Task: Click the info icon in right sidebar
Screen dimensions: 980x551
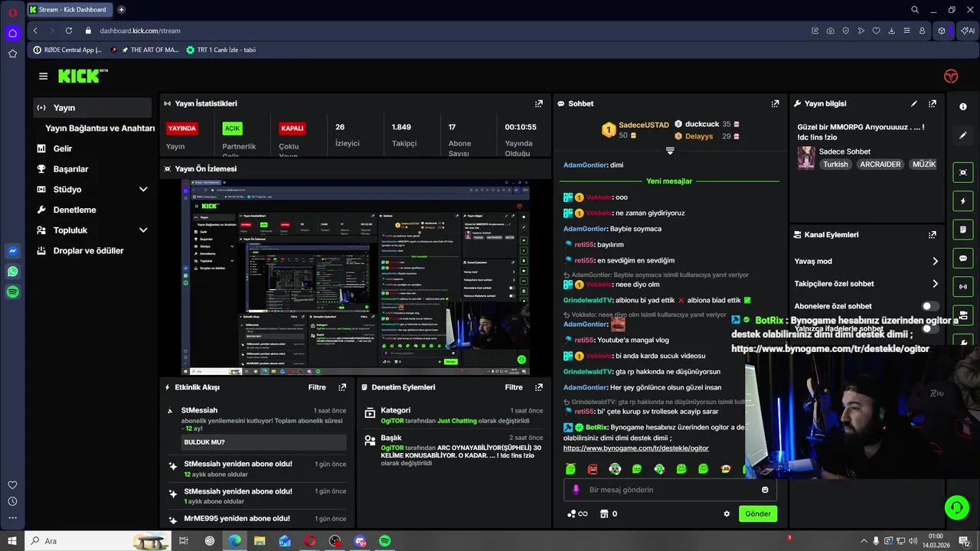Action: coord(963,106)
